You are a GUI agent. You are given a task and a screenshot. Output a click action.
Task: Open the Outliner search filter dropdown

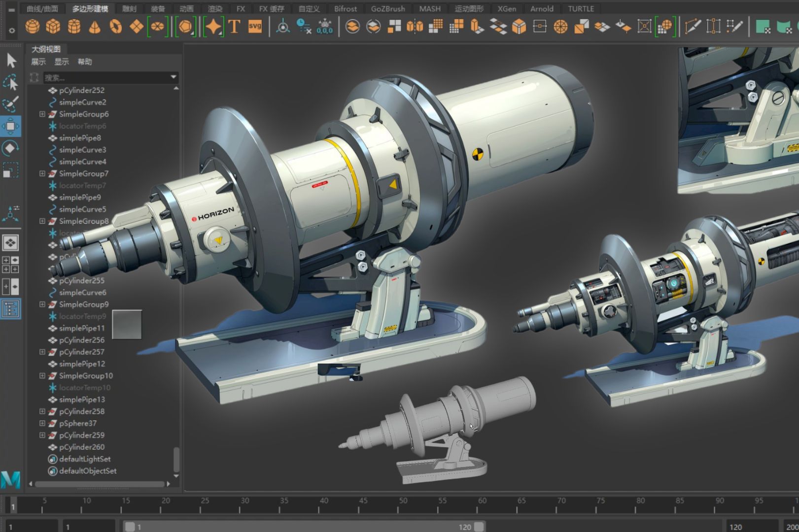pos(173,77)
